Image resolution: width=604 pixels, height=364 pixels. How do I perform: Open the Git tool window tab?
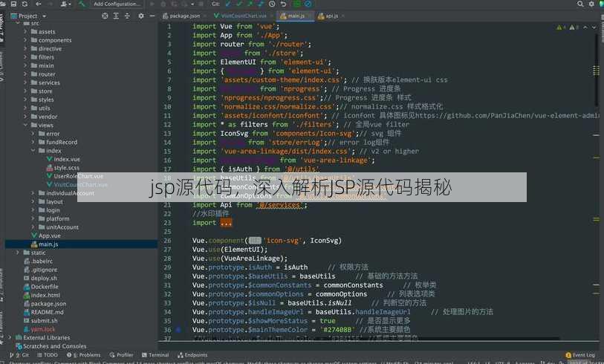[20, 355]
